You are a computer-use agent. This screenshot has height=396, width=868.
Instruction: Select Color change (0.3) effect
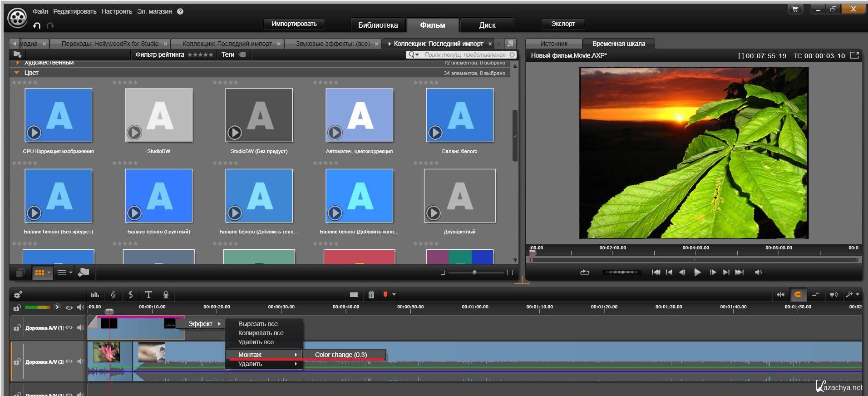344,355
